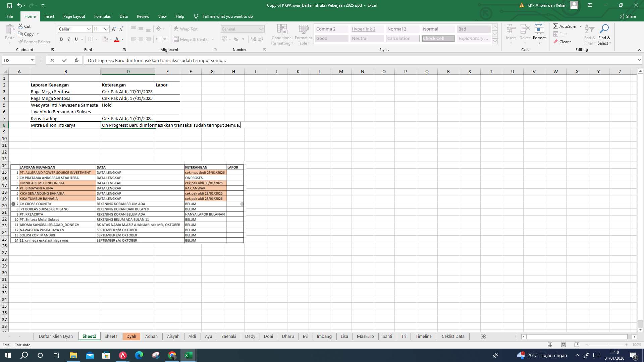This screenshot has height=362, width=644.
Task: Open the Dyah worksheet tab
Action: tap(131, 336)
